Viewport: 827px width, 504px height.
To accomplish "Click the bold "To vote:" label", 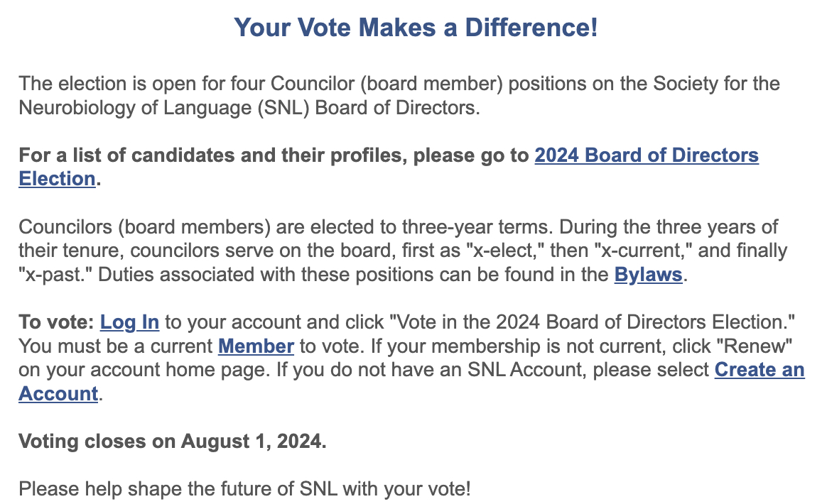I will tap(56, 323).
